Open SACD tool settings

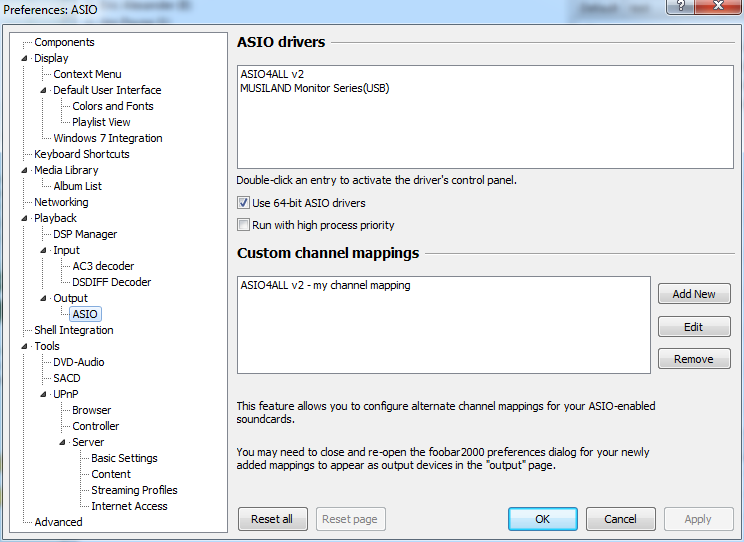66,378
